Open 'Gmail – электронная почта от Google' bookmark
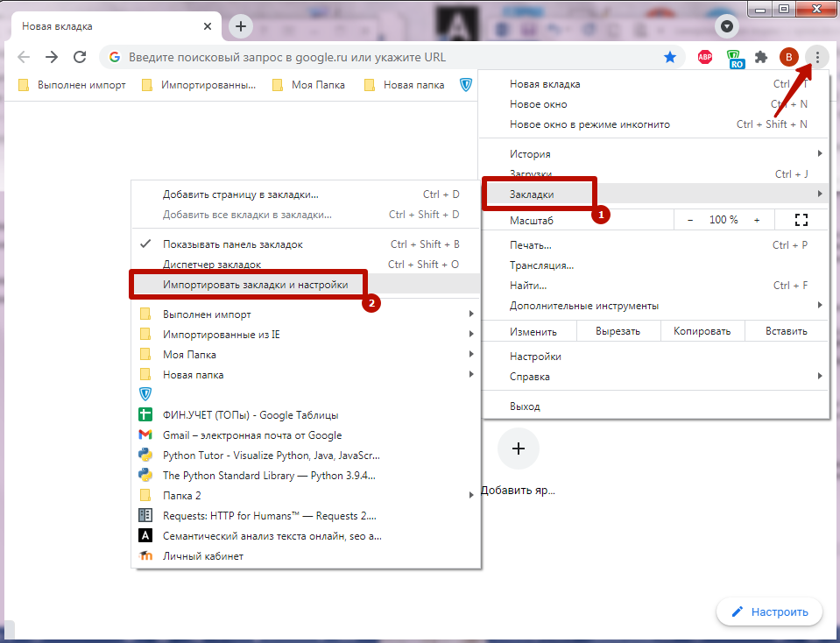 tap(252, 435)
